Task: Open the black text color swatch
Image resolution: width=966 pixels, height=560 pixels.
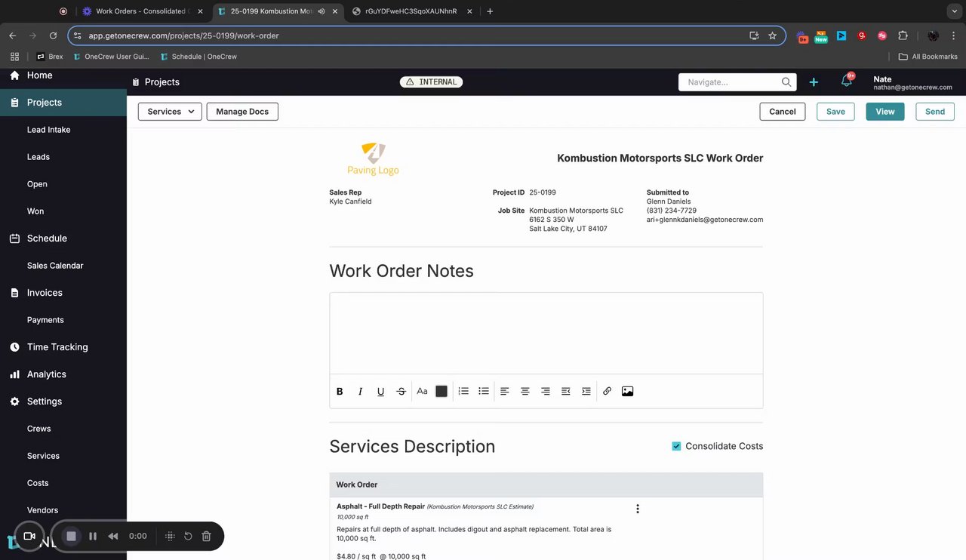Action: click(x=441, y=391)
